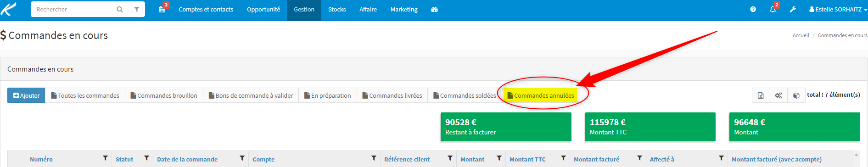868x167 pixels.
Task: Go to Accueil breadcrumb link
Action: coord(801,35)
